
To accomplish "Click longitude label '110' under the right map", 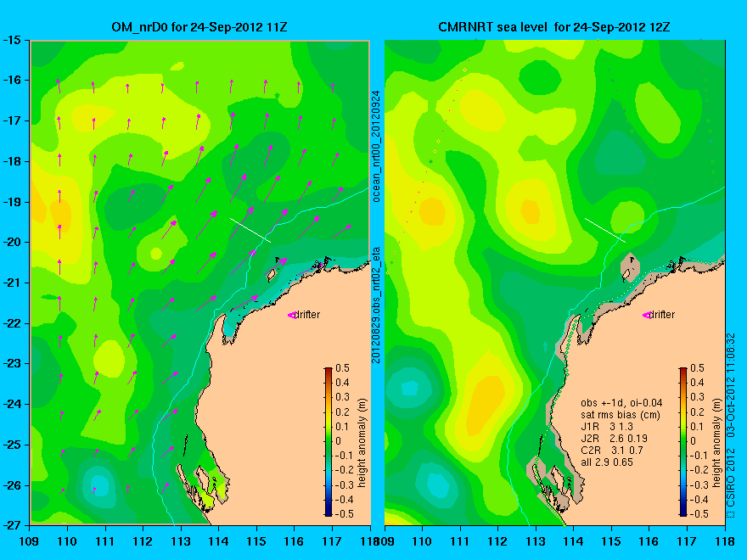I will click(422, 541).
